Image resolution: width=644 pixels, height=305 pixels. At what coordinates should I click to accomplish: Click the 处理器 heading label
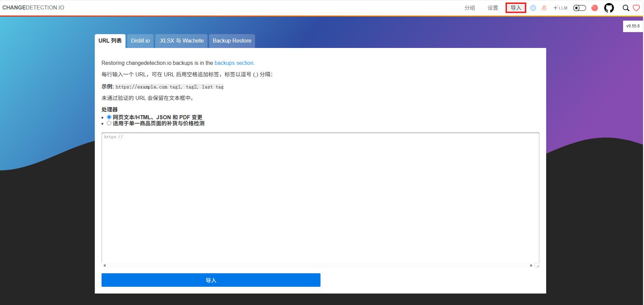110,109
